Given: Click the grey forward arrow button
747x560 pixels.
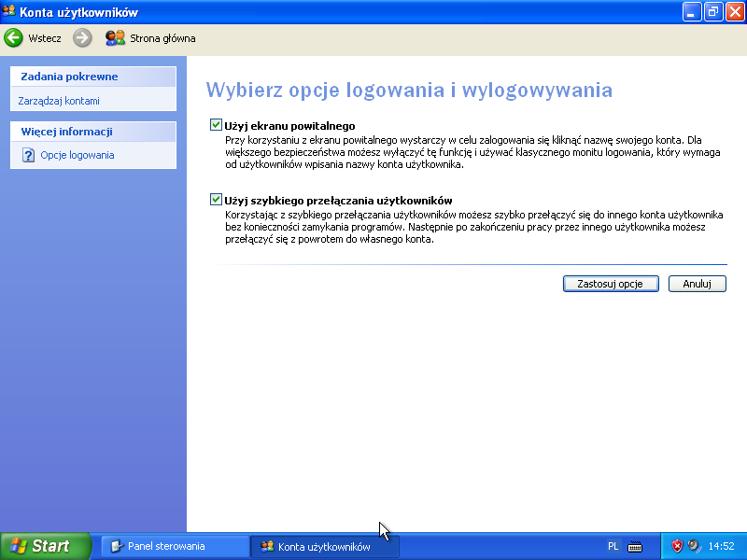Looking at the screenshot, I should [x=82, y=37].
